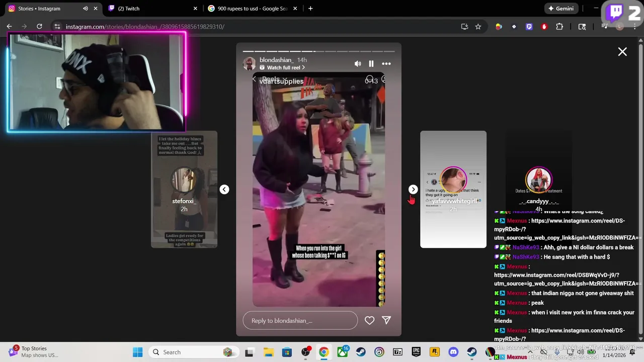Image resolution: width=644 pixels, height=362 pixels.
Task: Bookmark this page with the star icon
Action: coord(478,27)
